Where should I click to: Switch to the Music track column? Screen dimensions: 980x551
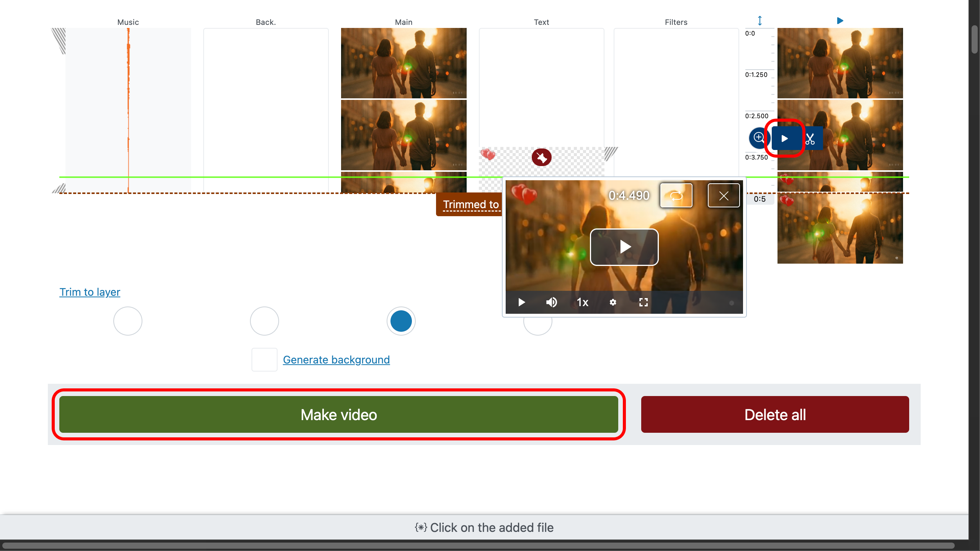pos(128,22)
